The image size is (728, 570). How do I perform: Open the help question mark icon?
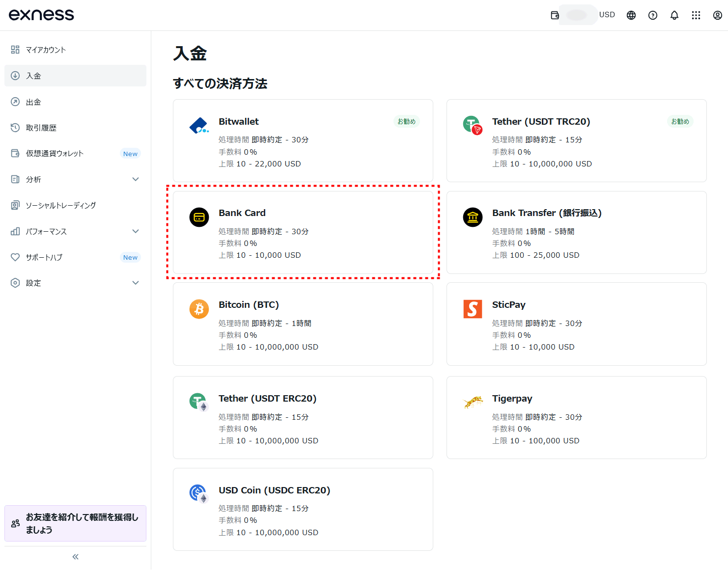(x=653, y=15)
